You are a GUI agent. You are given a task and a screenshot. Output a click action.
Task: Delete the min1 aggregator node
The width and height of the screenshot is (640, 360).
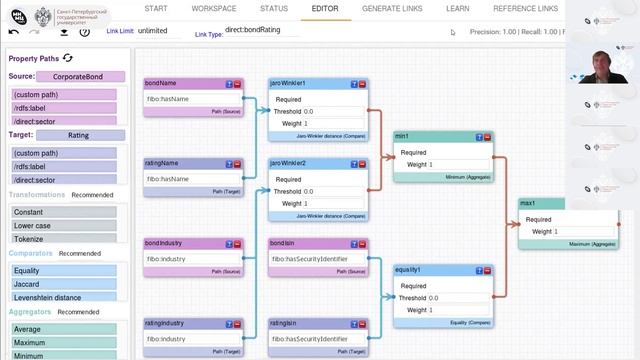[x=487, y=138]
